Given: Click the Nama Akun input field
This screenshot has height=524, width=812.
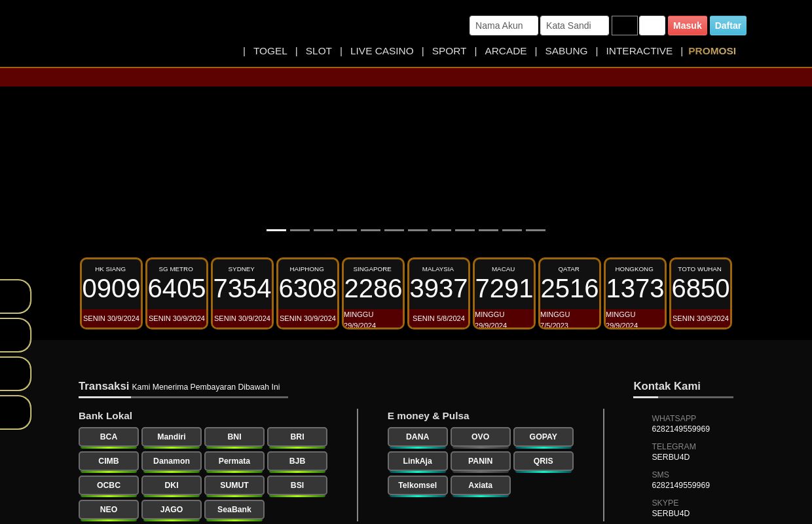Looking at the screenshot, I should click(504, 26).
